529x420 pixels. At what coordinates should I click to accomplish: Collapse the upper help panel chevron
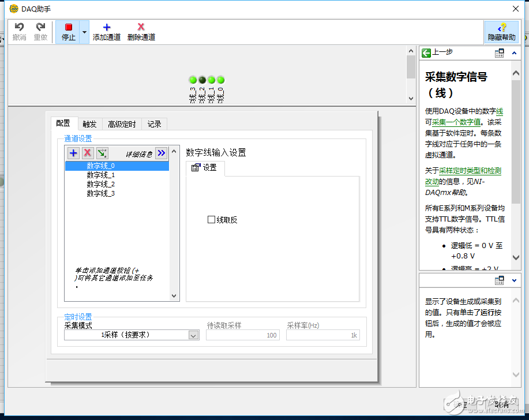(x=514, y=53)
